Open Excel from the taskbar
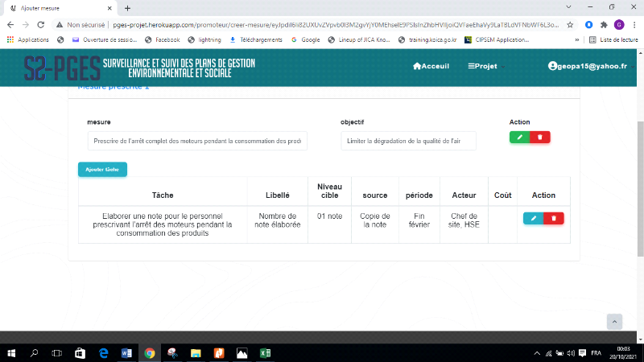 (265, 353)
